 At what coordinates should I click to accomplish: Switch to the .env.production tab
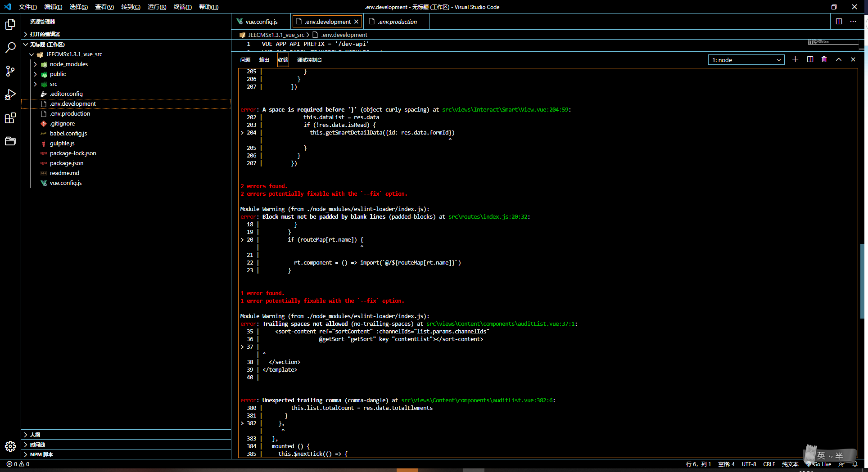[397, 22]
